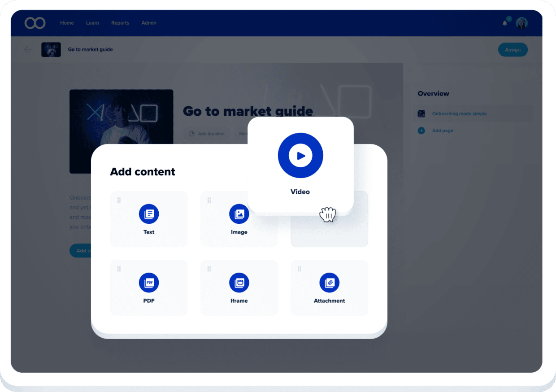Choose the Image content icon
Screen dimensions: 556x392
point(239,214)
